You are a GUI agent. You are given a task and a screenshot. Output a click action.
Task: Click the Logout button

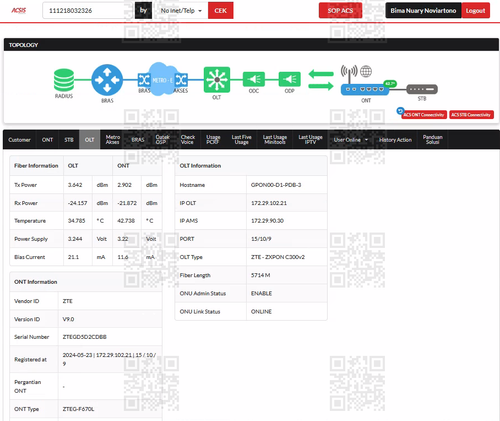(475, 11)
